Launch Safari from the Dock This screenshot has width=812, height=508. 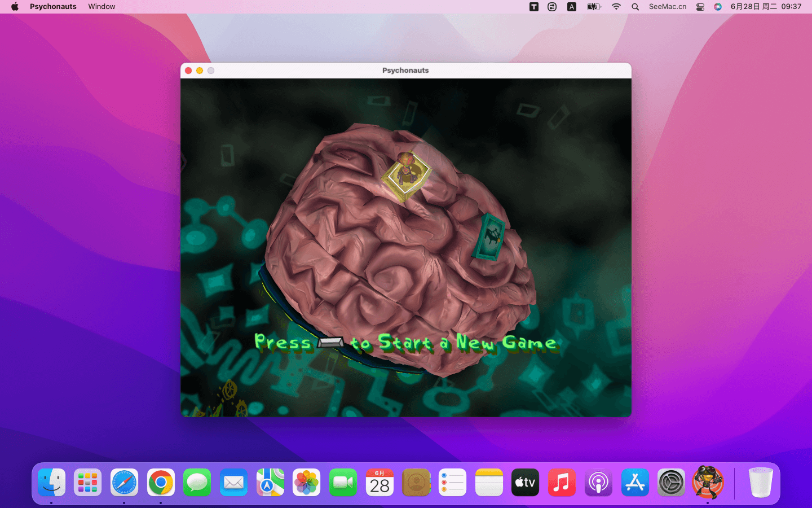click(x=124, y=483)
